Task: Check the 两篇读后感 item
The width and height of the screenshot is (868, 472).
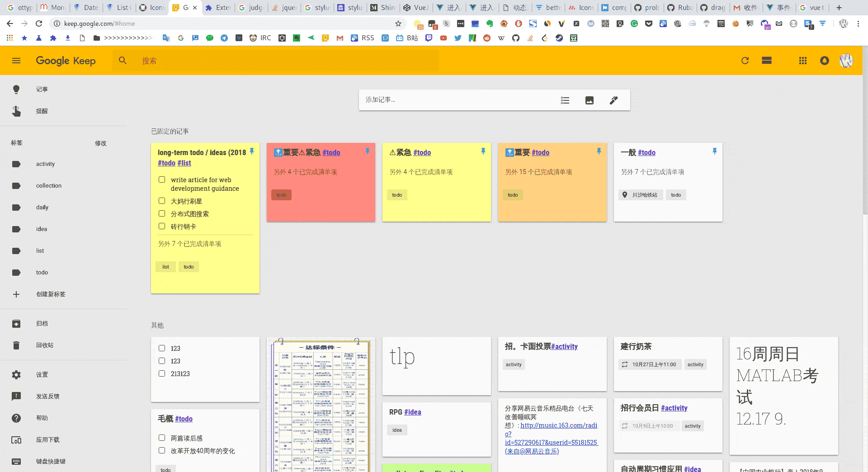Action: tap(162, 438)
